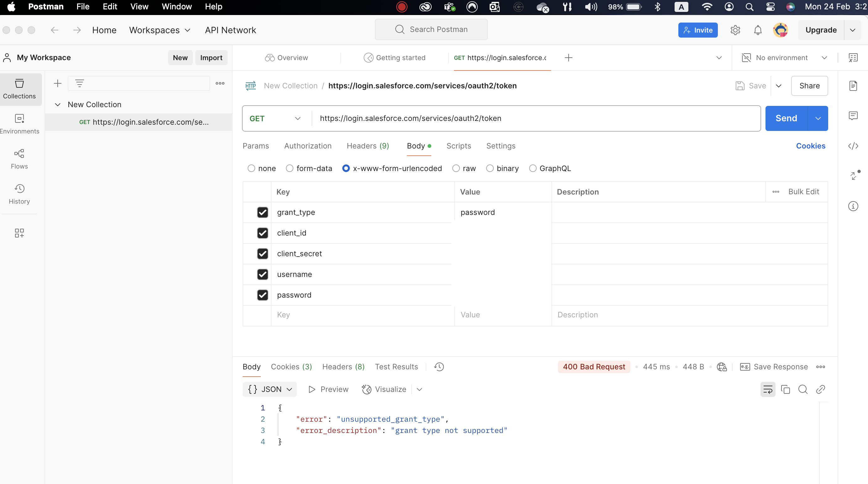Open the History sidebar panel

pyautogui.click(x=19, y=194)
